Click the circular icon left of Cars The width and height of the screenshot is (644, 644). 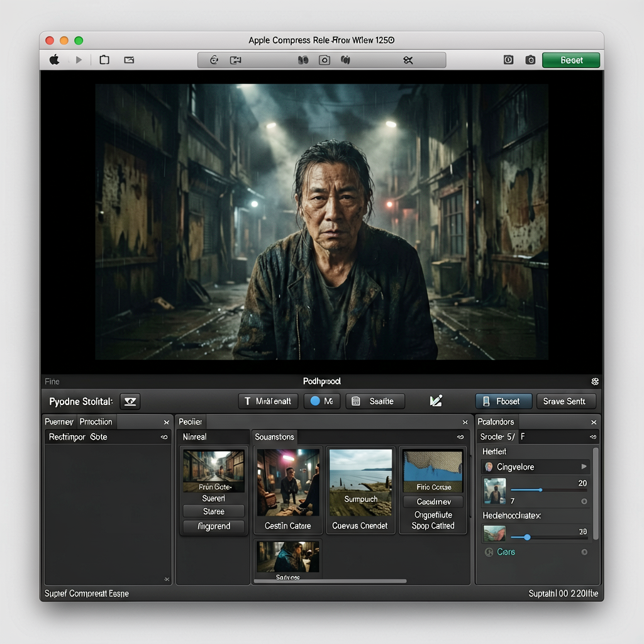tap(489, 552)
